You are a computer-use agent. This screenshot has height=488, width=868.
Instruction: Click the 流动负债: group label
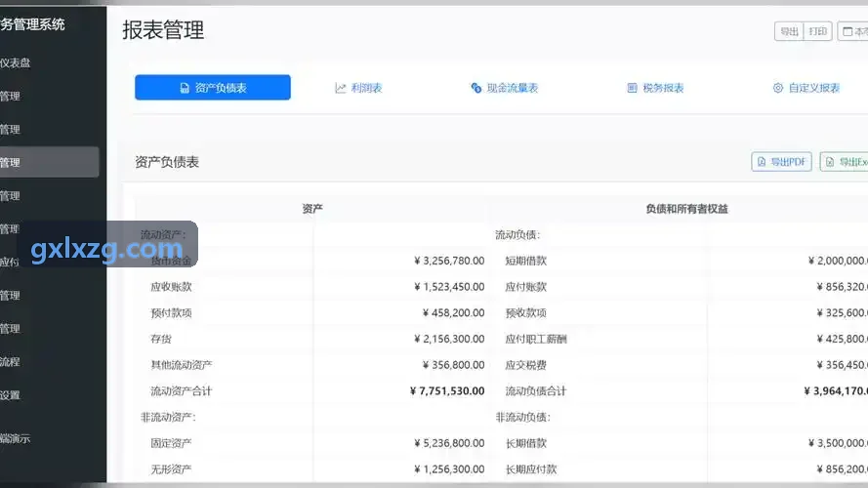(x=517, y=234)
